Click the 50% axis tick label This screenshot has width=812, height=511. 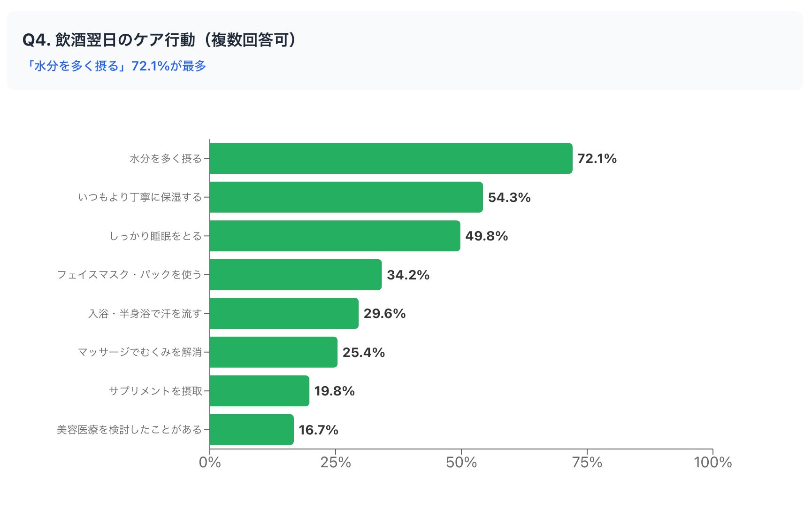(x=461, y=463)
